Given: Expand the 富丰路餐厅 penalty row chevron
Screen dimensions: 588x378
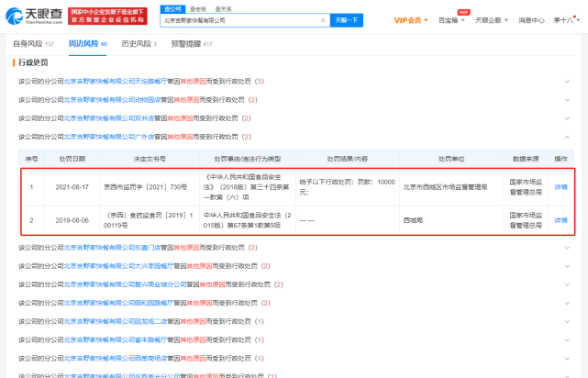Looking at the screenshot, I should [x=567, y=339].
